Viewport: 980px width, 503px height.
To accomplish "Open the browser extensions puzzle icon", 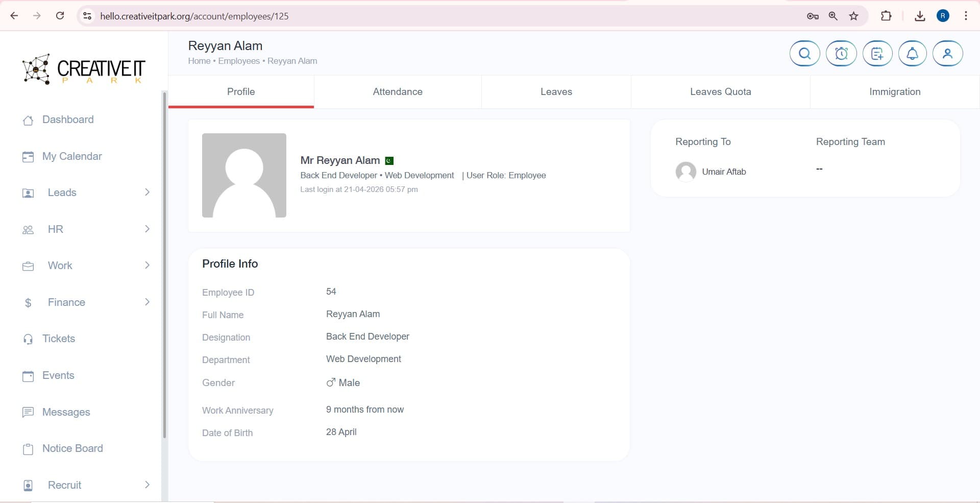I will pyautogui.click(x=886, y=16).
